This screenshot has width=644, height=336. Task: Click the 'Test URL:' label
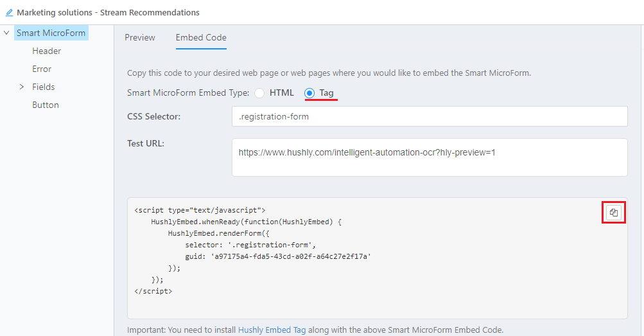pyautogui.click(x=145, y=144)
